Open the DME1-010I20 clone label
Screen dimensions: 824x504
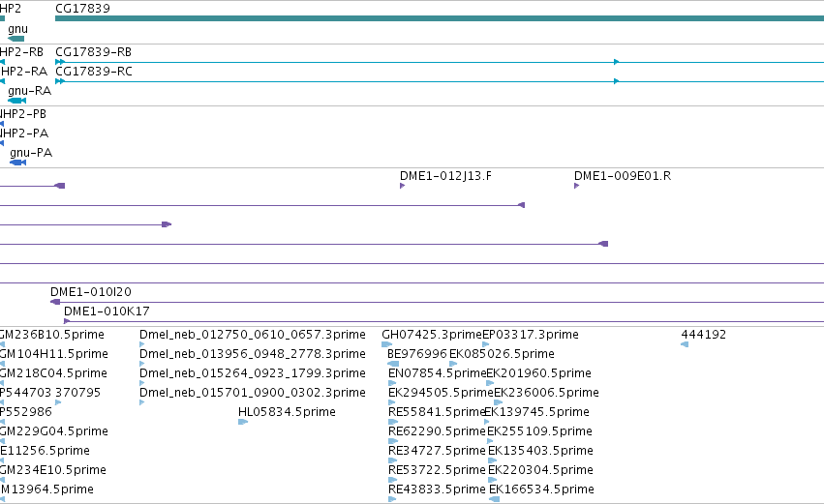click(91, 292)
